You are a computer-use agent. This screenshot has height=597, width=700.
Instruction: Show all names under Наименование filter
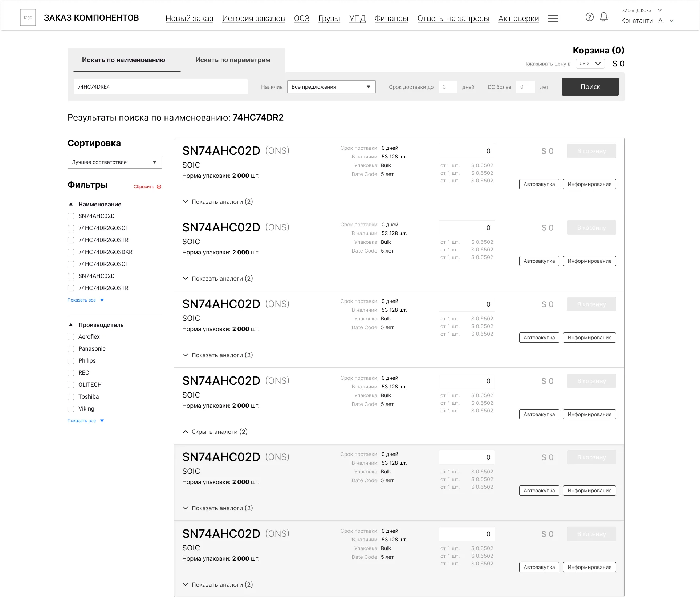pyautogui.click(x=86, y=300)
